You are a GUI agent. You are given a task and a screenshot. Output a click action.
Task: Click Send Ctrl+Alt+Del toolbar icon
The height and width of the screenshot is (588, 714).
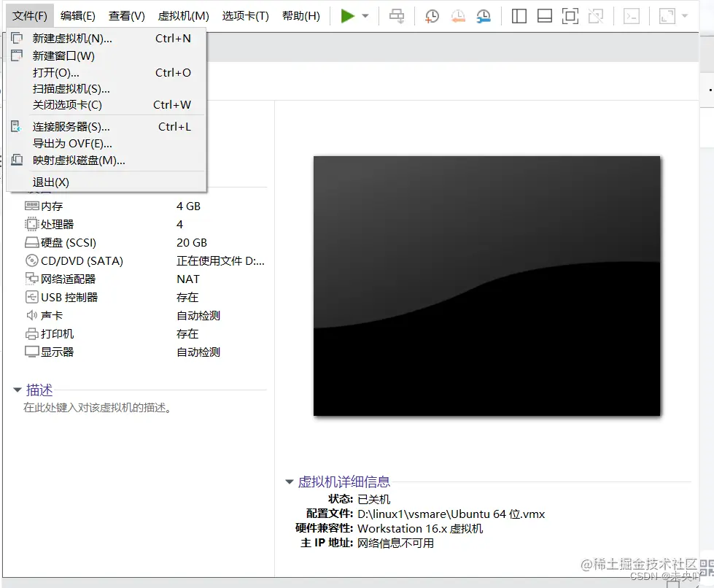397,16
